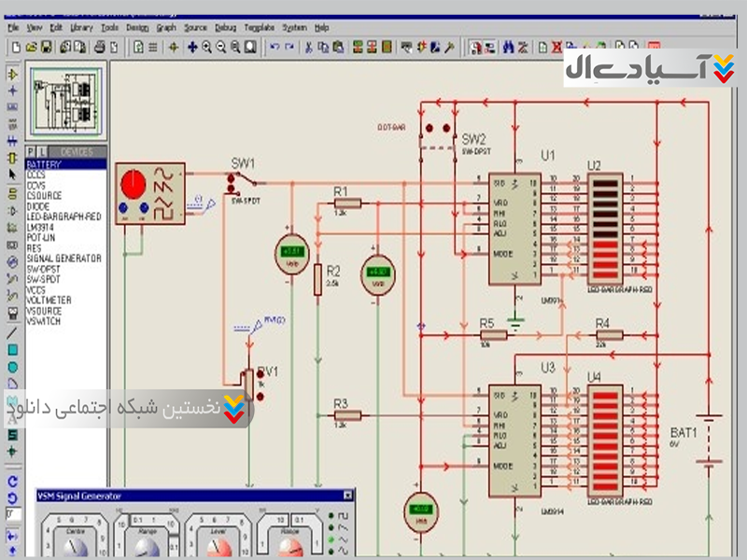747x560 pixels.
Task: Click the P pick devices button
Action: 31,151
